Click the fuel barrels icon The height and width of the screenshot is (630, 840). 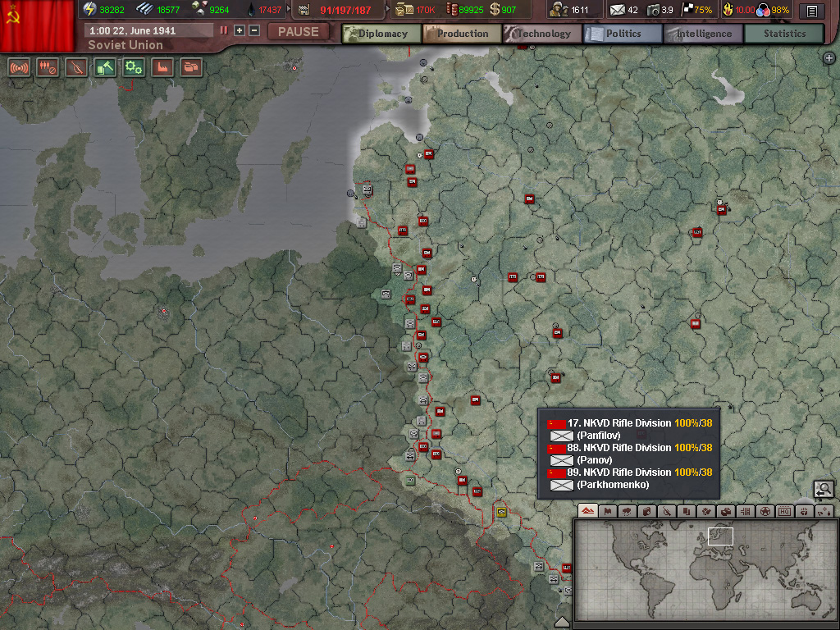point(451,9)
